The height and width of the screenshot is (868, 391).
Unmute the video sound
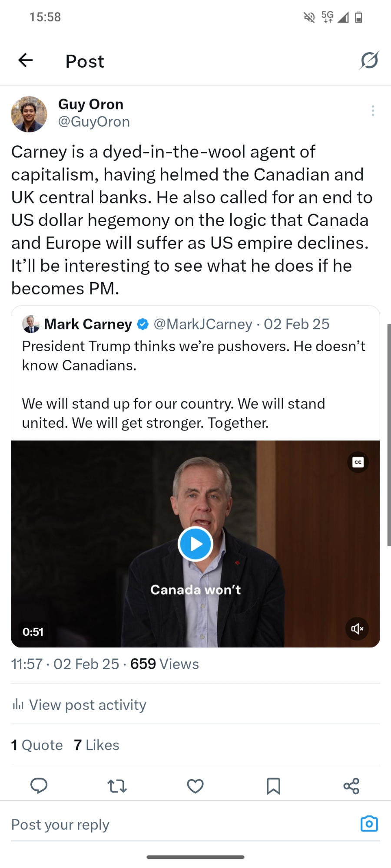point(357,629)
